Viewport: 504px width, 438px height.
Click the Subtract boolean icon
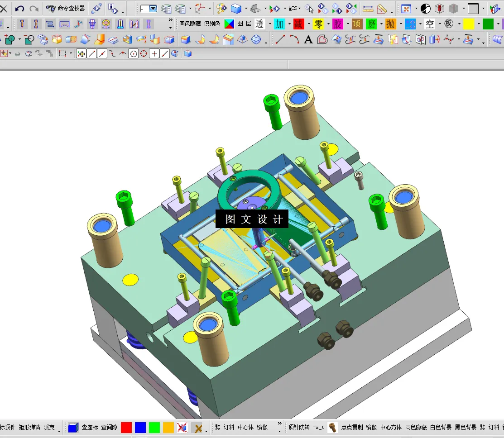click(29, 39)
